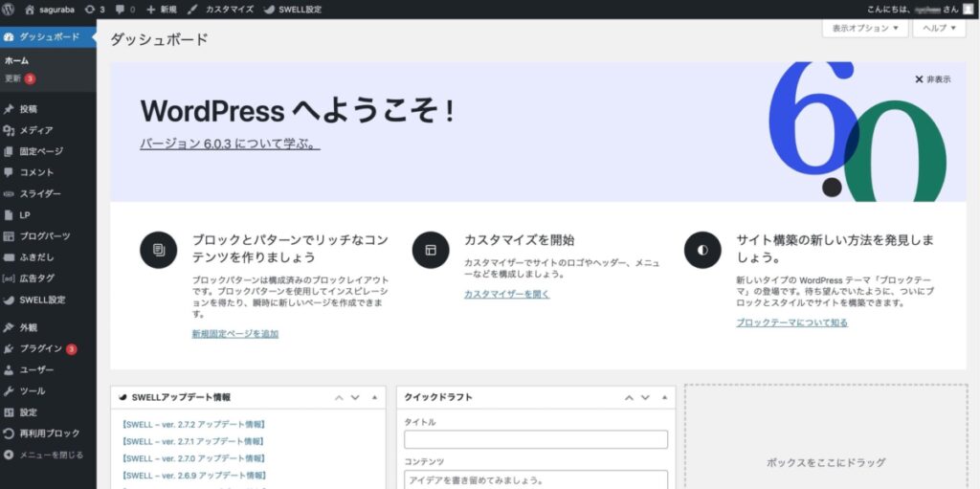Open 固定ページ pages menu
Viewport: 980px width, 489px height.
pos(48,151)
